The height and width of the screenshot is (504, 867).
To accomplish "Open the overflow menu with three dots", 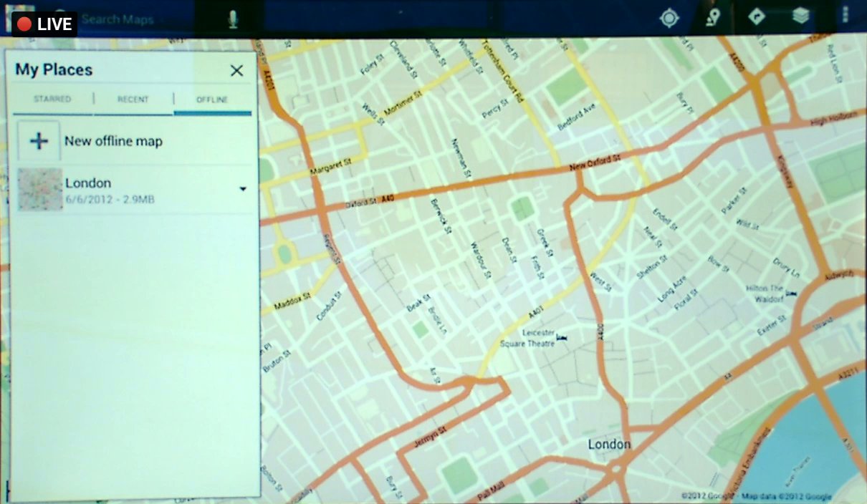I will [x=846, y=17].
